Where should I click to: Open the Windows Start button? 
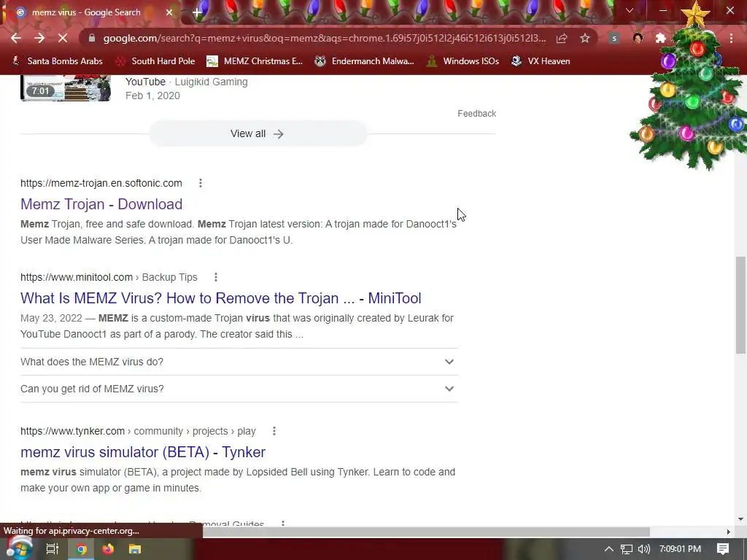[x=19, y=548]
